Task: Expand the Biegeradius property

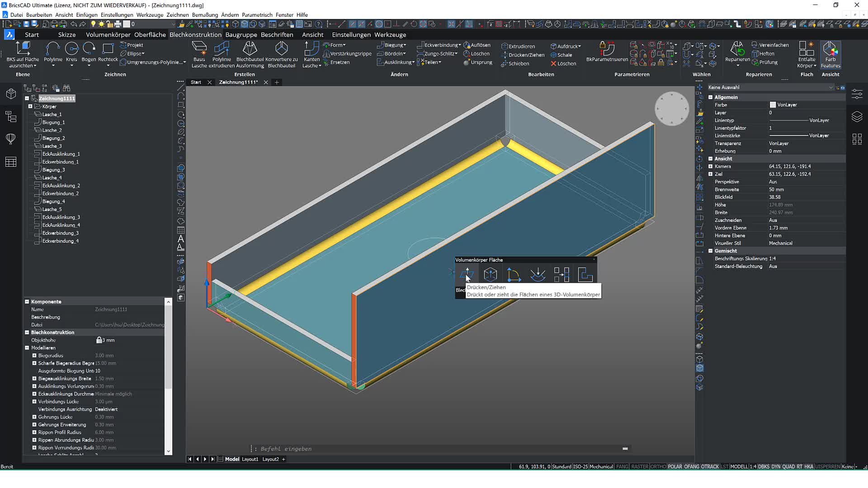Action: click(34, 356)
